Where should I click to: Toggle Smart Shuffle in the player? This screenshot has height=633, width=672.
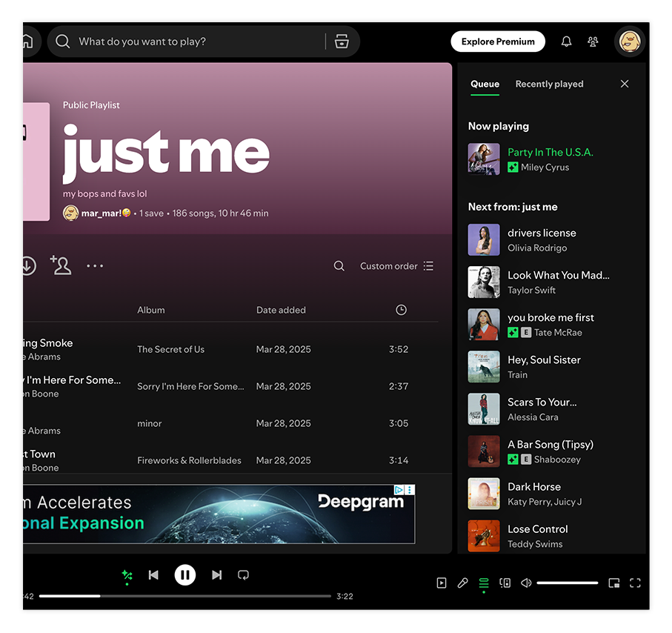[x=127, y=575]
